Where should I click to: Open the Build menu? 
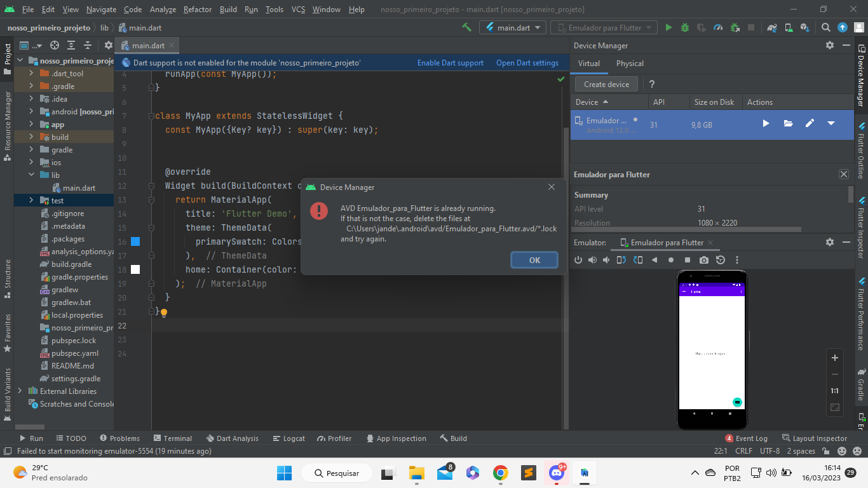(228, 10)
